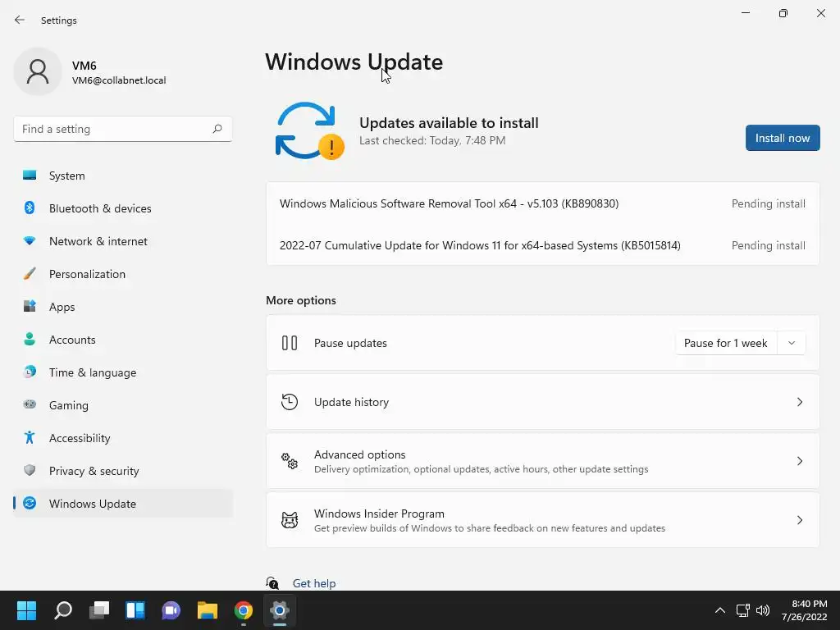
Task: Open taskbar Search
Action: 62,610
